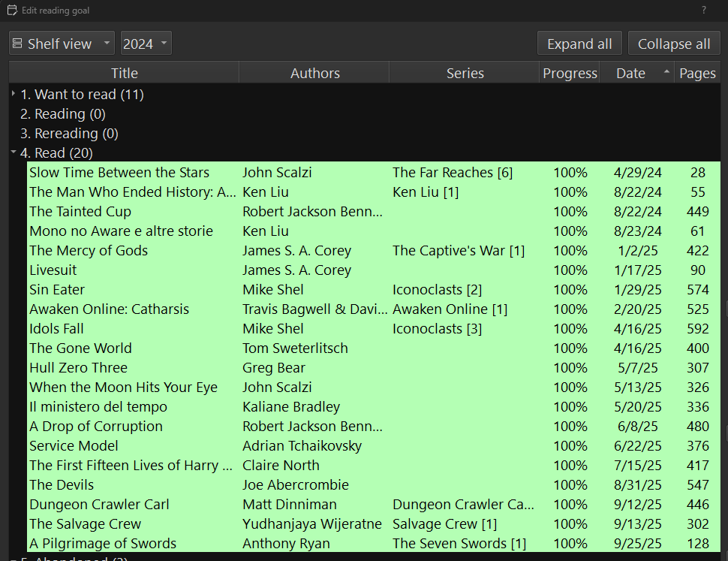The image size is (728, 561).
Task: Sort by the Progress column header
Action: (570, 73)
